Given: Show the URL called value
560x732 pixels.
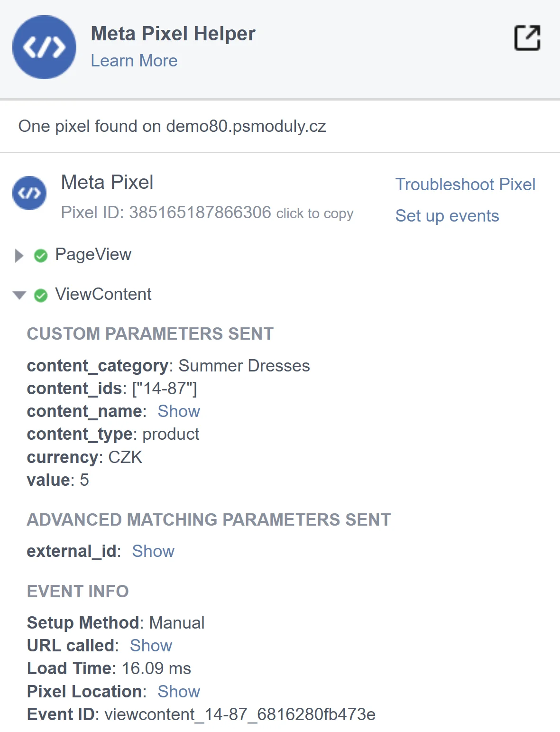Looking at the screenshot, I should click(x=151, y=646).
